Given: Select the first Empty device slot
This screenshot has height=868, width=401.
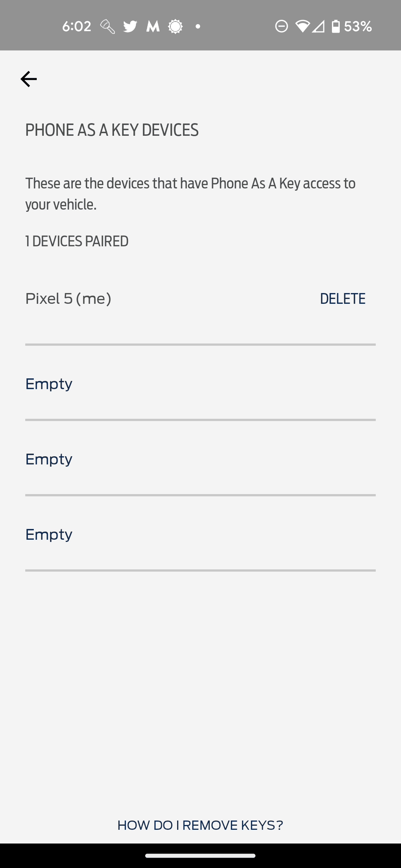Looking at the screenshot, I should 49,384.
